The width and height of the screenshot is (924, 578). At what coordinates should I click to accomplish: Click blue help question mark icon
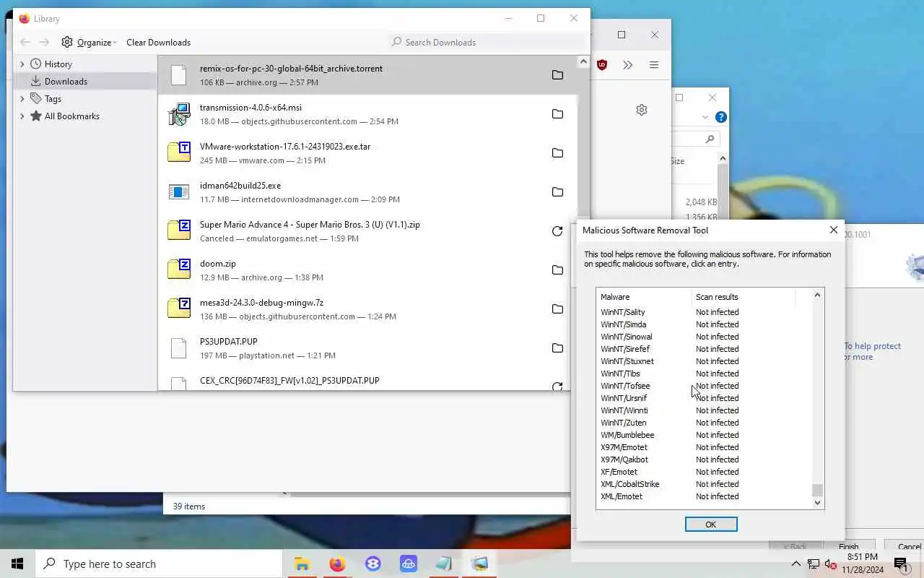(720, 117)
